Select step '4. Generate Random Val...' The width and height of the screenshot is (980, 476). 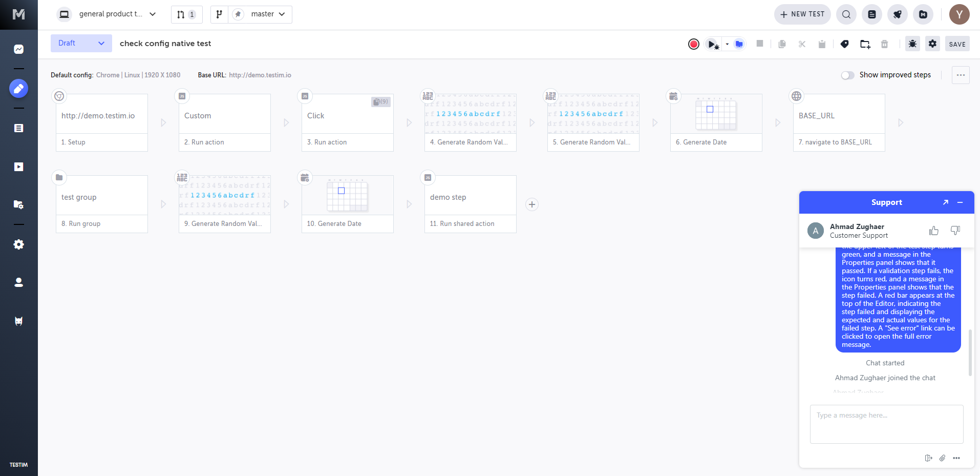pyautogui.click(x=471, y=122)
